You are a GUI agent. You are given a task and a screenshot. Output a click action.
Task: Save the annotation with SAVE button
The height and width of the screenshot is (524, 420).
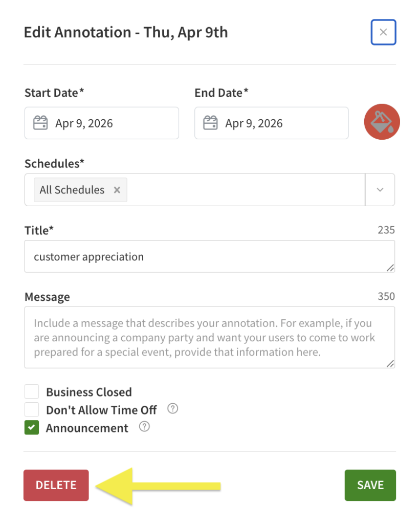click(370, 485)
